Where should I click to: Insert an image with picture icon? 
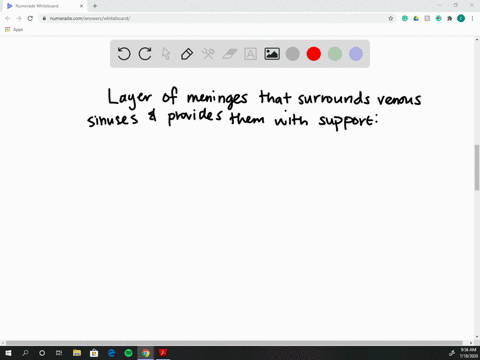click(x=272, y=54)
